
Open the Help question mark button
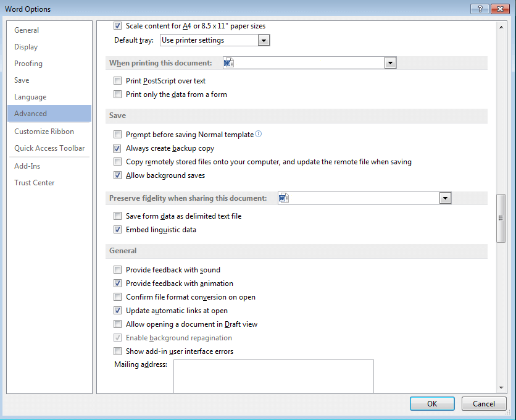(481, 9)
